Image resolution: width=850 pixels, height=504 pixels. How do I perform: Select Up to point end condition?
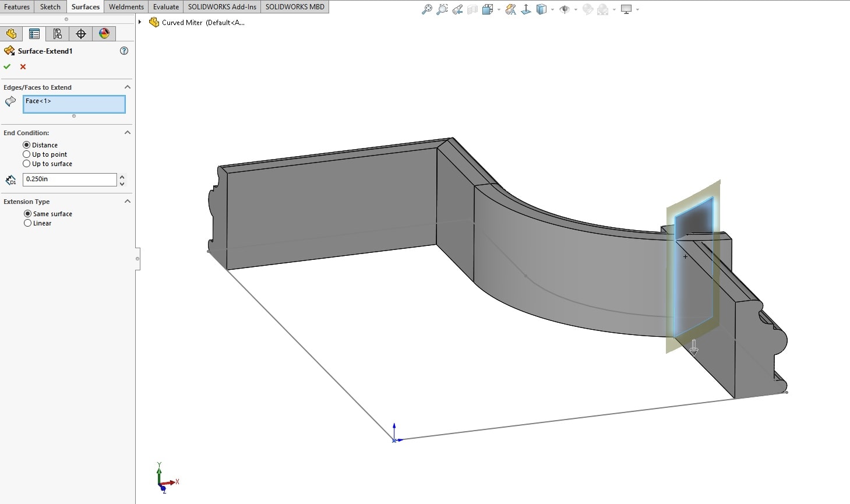click(26, 154)
